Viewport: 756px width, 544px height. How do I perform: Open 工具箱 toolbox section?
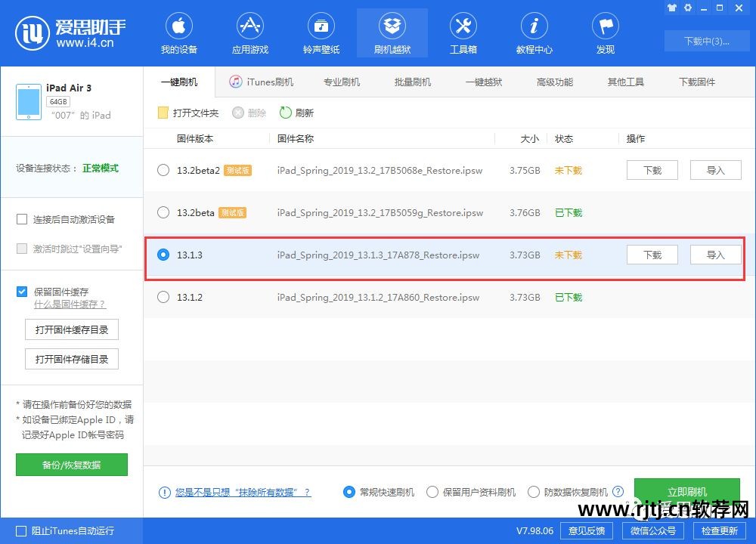point(463,33)
